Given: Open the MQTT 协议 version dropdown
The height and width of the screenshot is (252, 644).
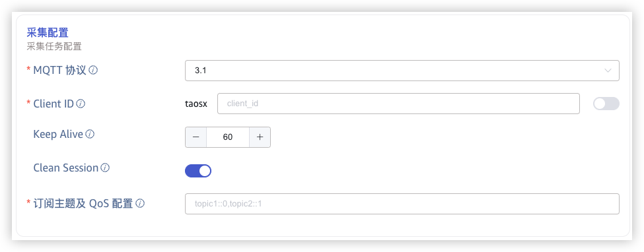Looking at the screenshot, I should click(x=402, y=71).
